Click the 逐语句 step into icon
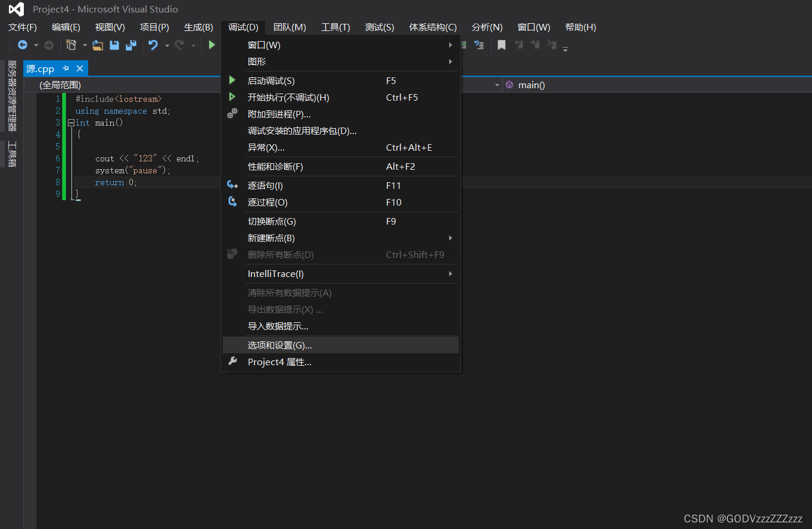The width and height of the screenshot is (812, 529). (232, 185)
